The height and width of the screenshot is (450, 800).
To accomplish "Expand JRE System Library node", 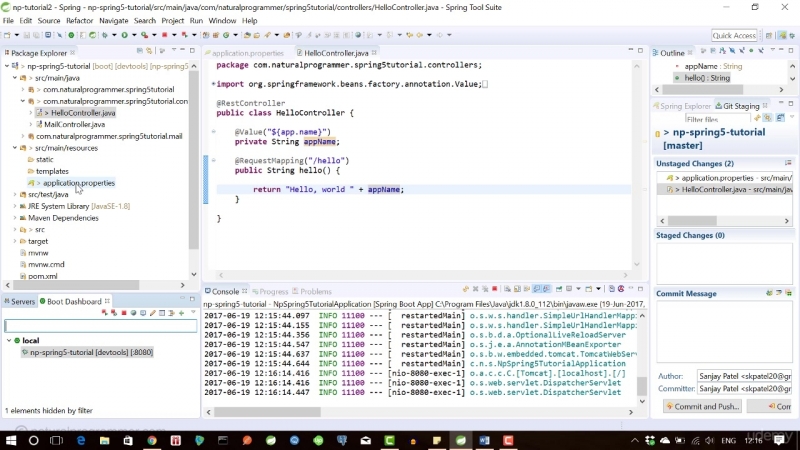I will click(x=15, y=206).
